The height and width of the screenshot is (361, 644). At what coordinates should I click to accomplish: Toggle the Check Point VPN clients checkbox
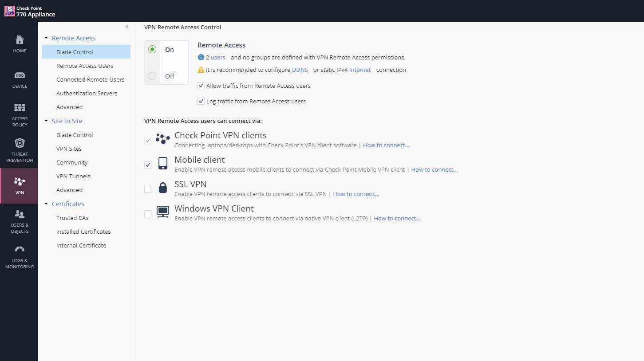click(148, 141)
